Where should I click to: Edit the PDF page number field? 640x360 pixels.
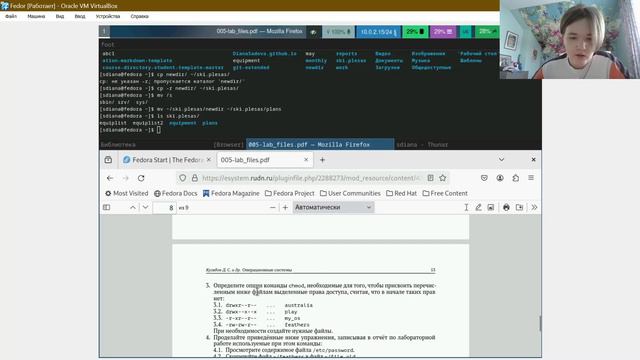164,207
